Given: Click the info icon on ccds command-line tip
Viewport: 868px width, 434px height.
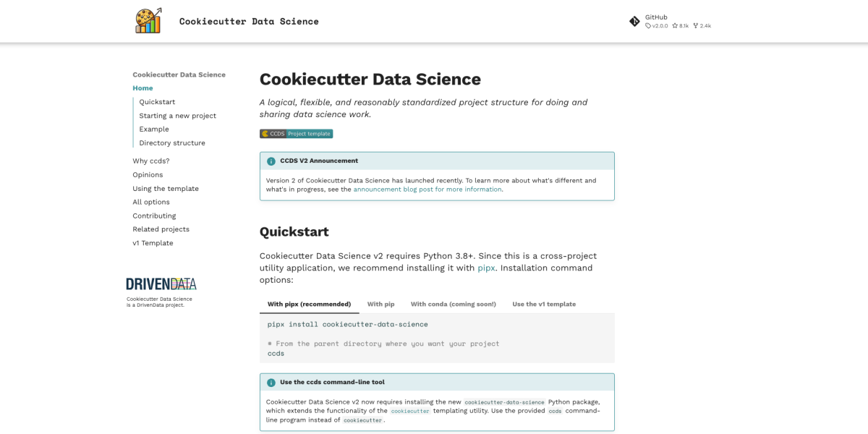Looking at the screenshot, I should (270, 381).
